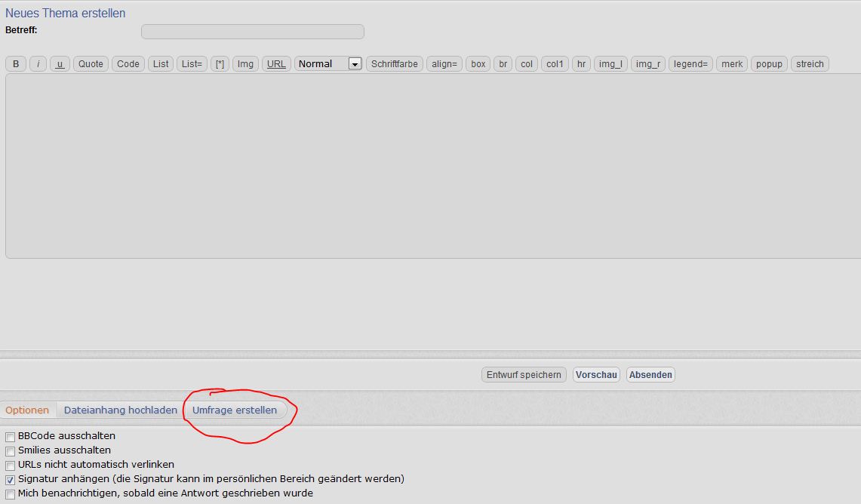Click the legend= BBCode button
This screenshot has height=504, width=861.
point(690,63)
